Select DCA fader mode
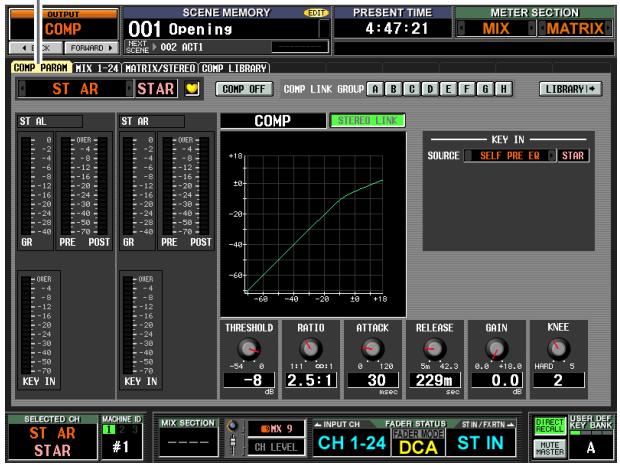This screenshot has height=465, width=620. click(418, 447)
